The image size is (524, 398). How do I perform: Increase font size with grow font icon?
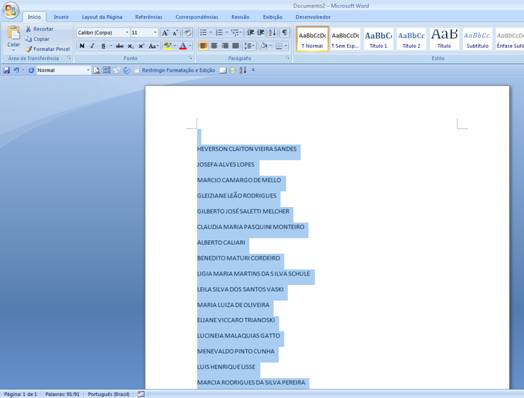165,33
